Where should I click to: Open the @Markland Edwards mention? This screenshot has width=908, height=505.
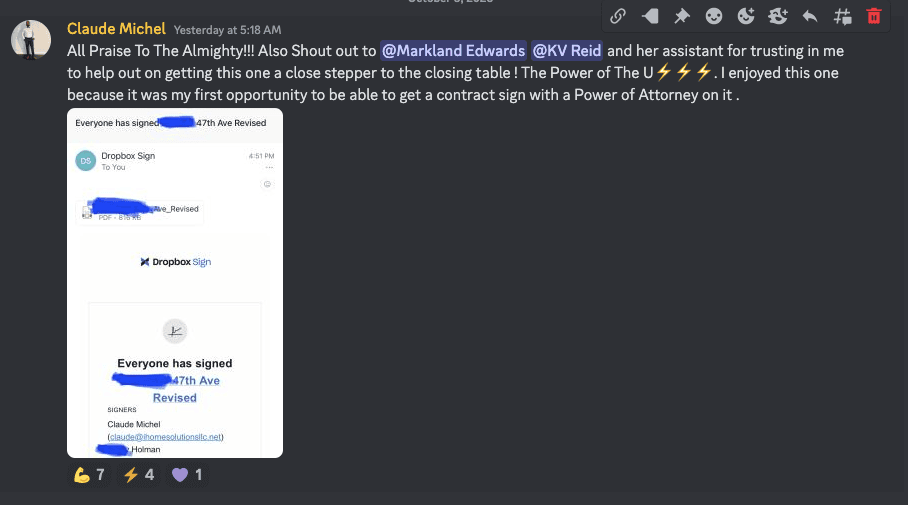pyautogui.click(x=453, y=51)
